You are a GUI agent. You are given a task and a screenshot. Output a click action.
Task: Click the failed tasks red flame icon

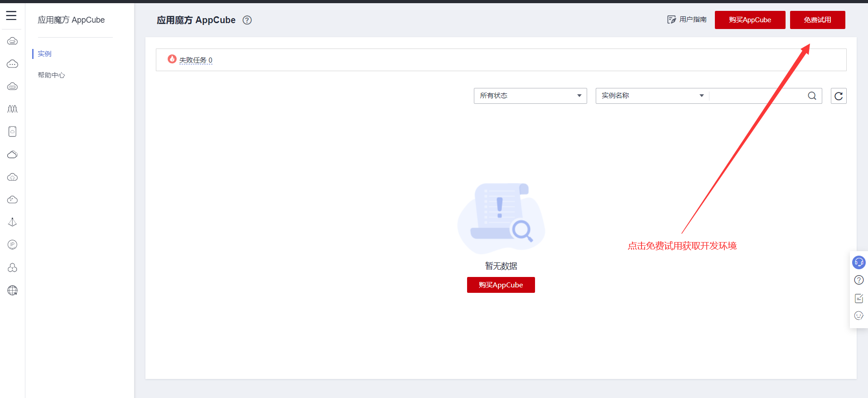click(x=172, y=59)
